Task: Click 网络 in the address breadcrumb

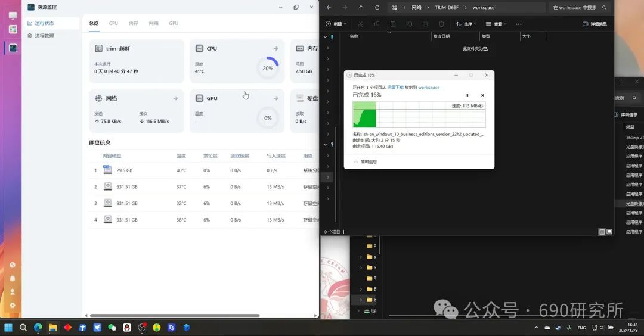Action: [416, 7]
